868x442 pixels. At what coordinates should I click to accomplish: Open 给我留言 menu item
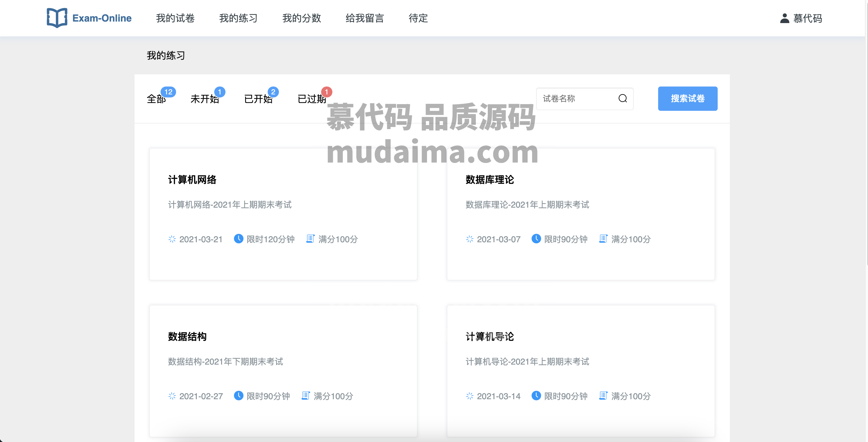click(x=364, y=18)
